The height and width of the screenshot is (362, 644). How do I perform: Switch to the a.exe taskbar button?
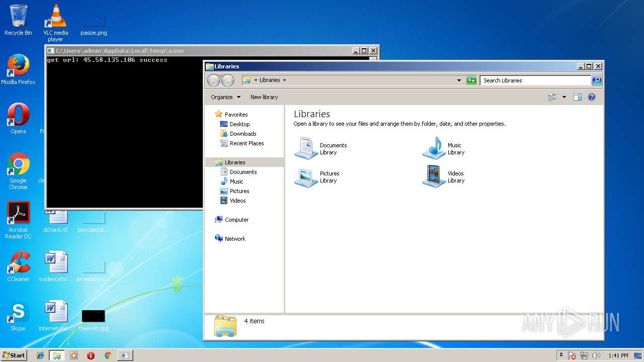click(125, 355)
